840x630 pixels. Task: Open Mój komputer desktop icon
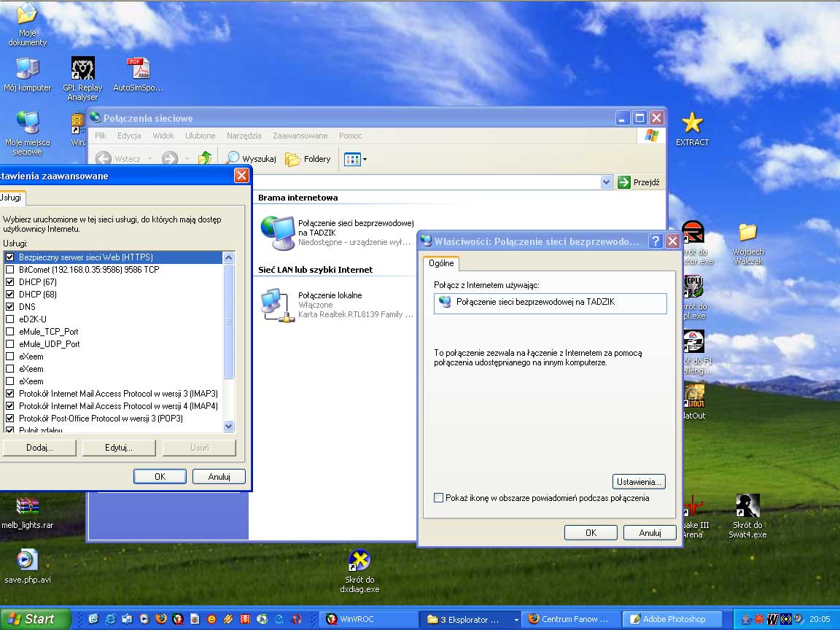27,69
